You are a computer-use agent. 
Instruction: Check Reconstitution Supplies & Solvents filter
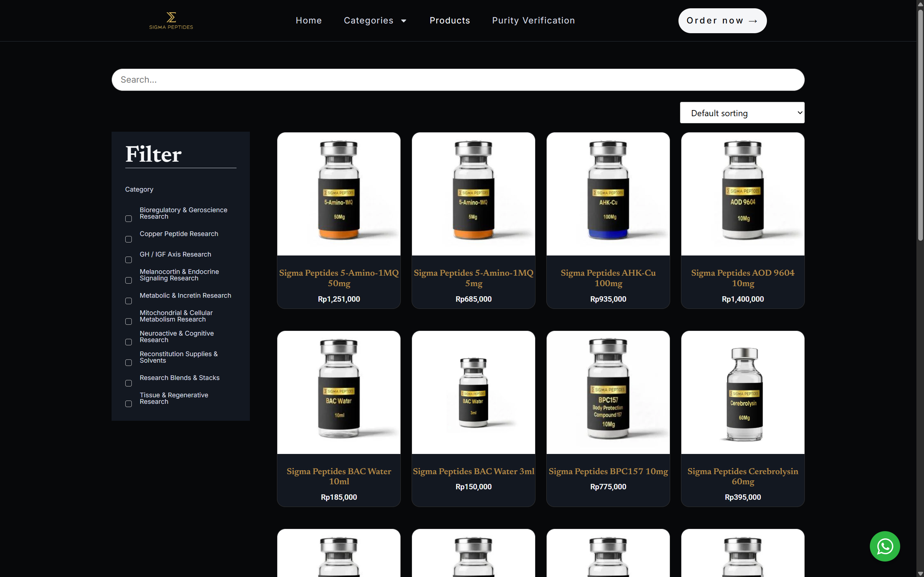pos(129,363)
